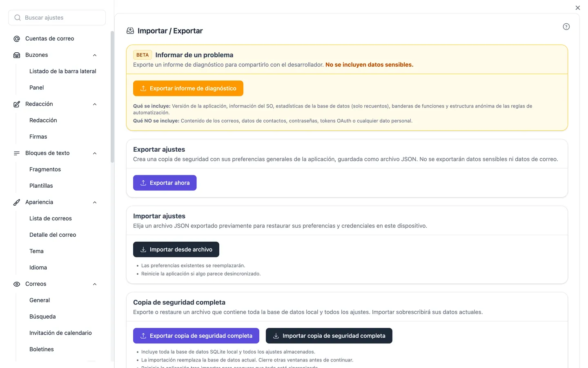
Task: Click the Cuentas de correo at-sign icon
Action: pos(17,39)
